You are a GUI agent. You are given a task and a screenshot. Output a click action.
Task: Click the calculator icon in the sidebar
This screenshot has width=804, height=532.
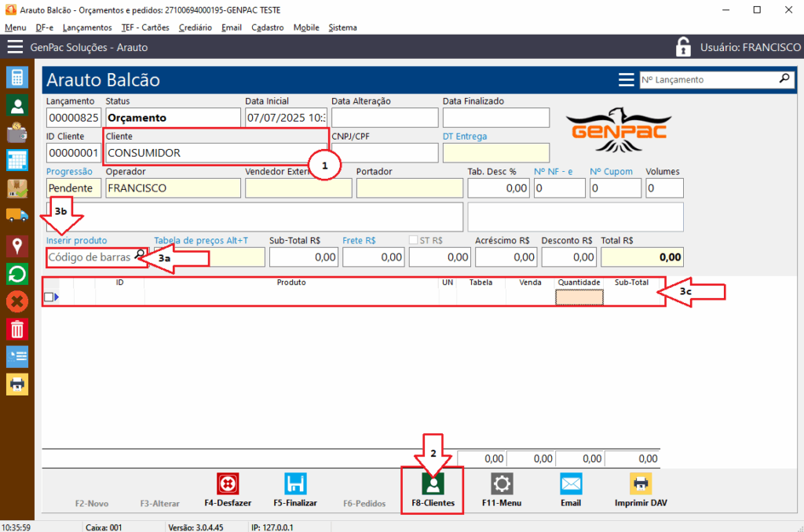17,77
